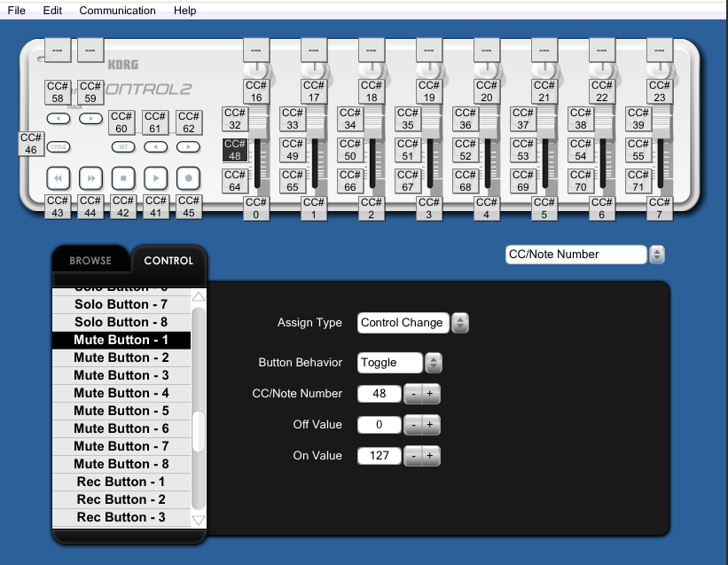Select the CC# 16 knob label

tap(256, 91)
